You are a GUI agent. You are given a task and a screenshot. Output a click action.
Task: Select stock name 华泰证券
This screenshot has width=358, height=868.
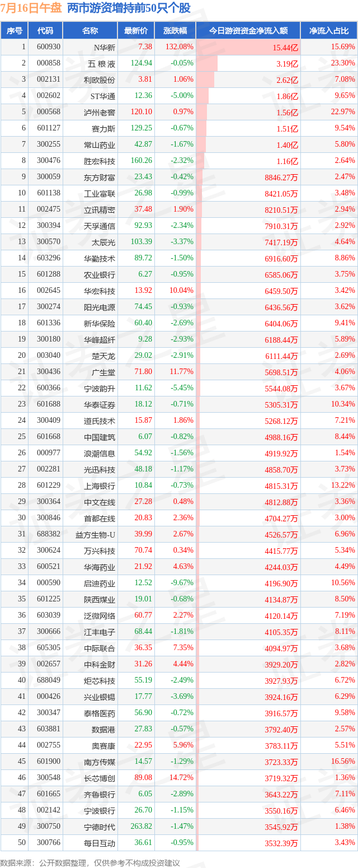pyautogui.click(x=100, y=404)
